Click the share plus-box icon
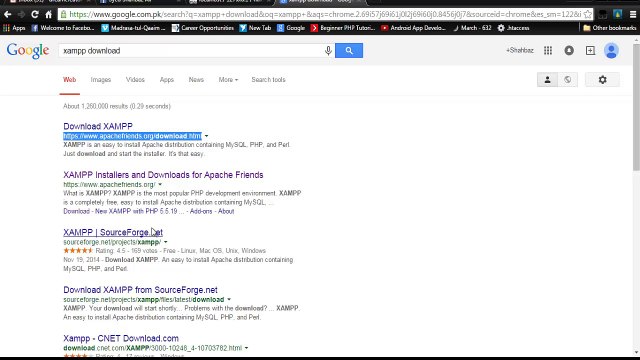The image size is (640, 360). click(590, 51)
